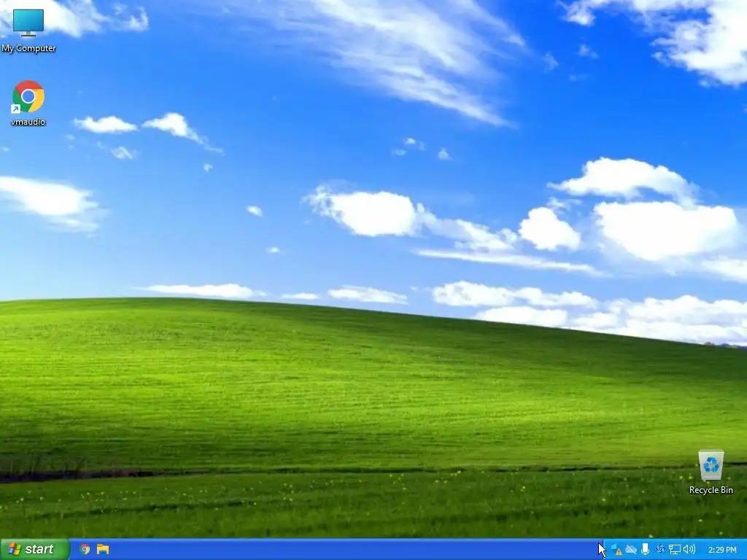Click the 2:29 PM taskbar clock
The width and height of the screenshot is (747, 560).
click(722, 550)
